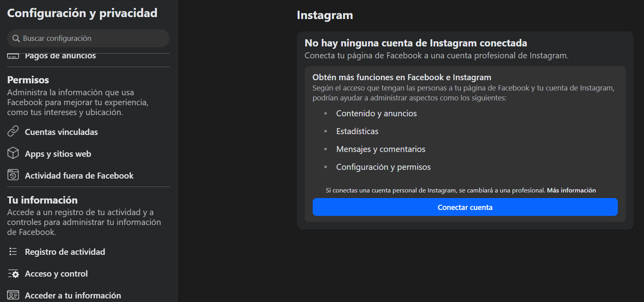Click the gear icon for Acceso y control
Screen dimensions: 644x302
pos(13,274)
